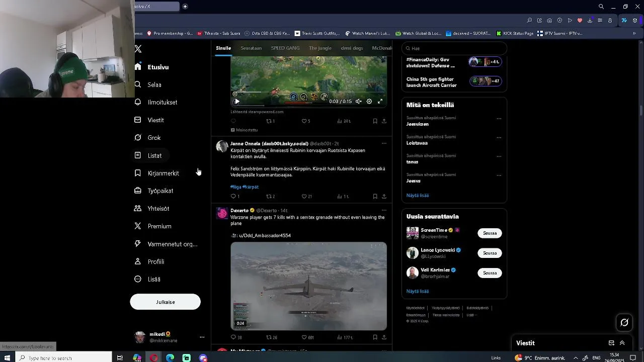Follow ScreenTime with Seuraa button
The height and width of the screenshot is (362, 644).
pos(490,233)
